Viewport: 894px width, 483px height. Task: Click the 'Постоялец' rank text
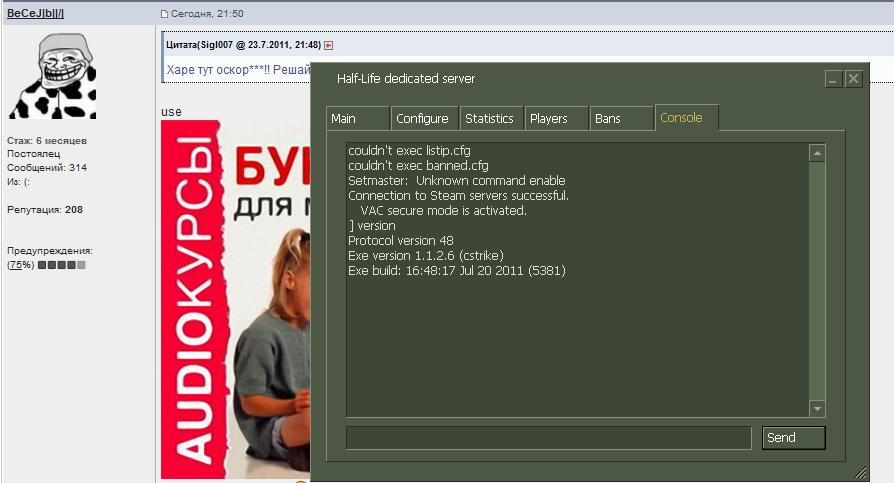tap(34, 153)
